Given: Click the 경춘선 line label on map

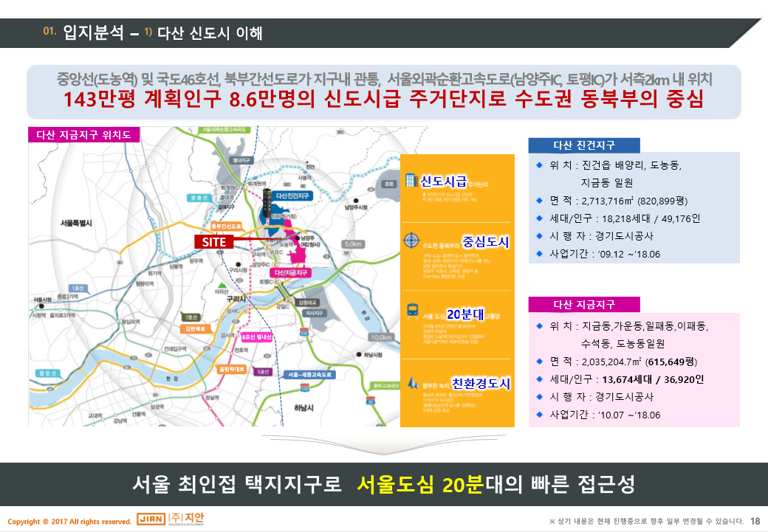Looking at the screenshot, I should pyautogui.click(x=199, y=198).
